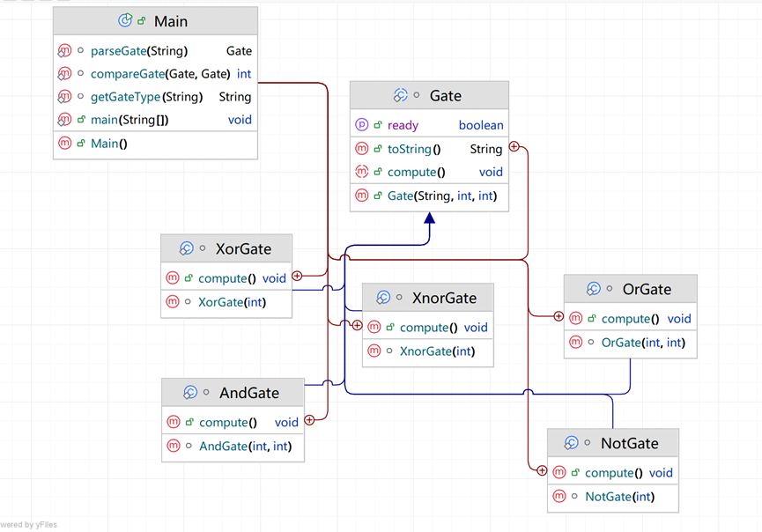Click the circled plus connector on Gate's right edge
762x532 pixels.
[x=513, y=148]
